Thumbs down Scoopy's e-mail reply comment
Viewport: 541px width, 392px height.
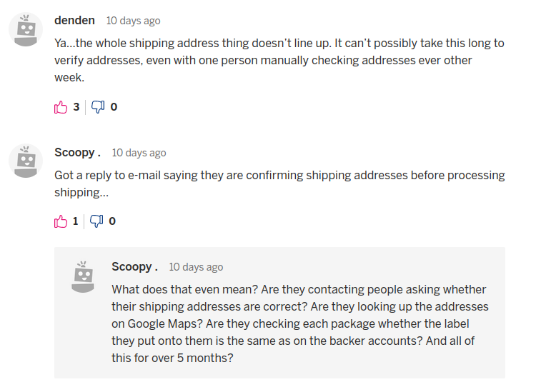click(96, 221)
